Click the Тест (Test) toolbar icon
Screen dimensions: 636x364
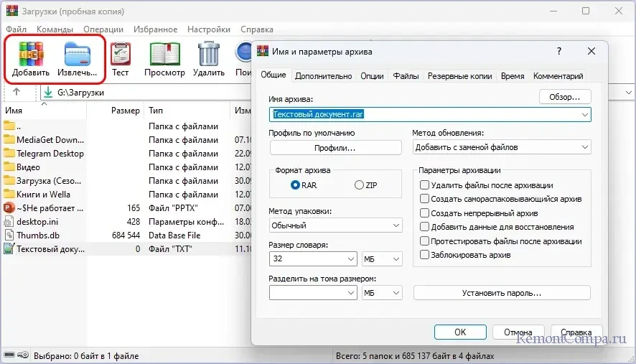[x=121, y=56]
